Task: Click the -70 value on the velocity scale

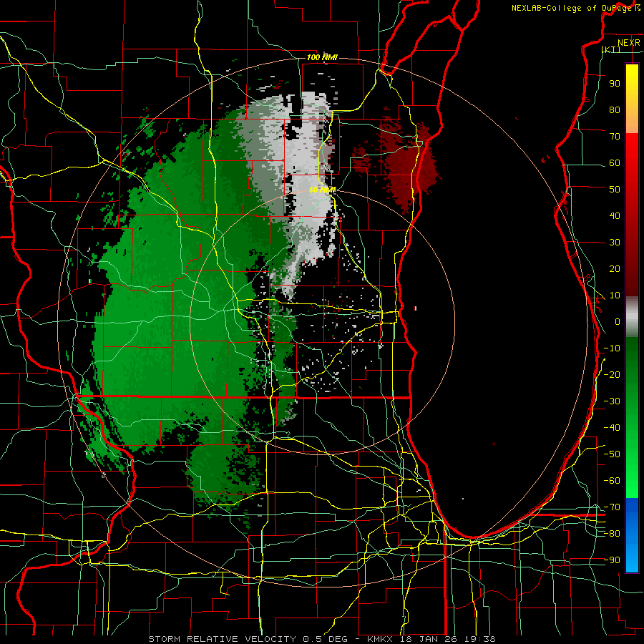Action: (x=612, y=507)
